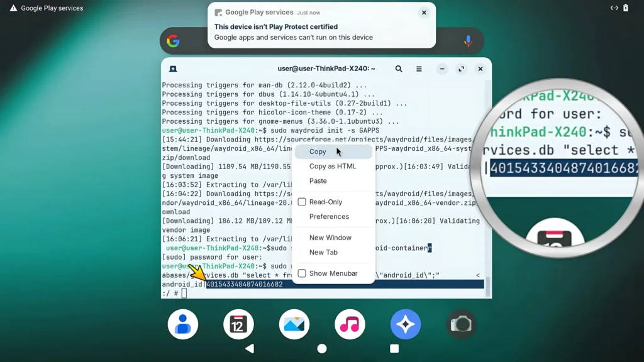
Task: Tap the battery icon in status bar
Action: 626,8
